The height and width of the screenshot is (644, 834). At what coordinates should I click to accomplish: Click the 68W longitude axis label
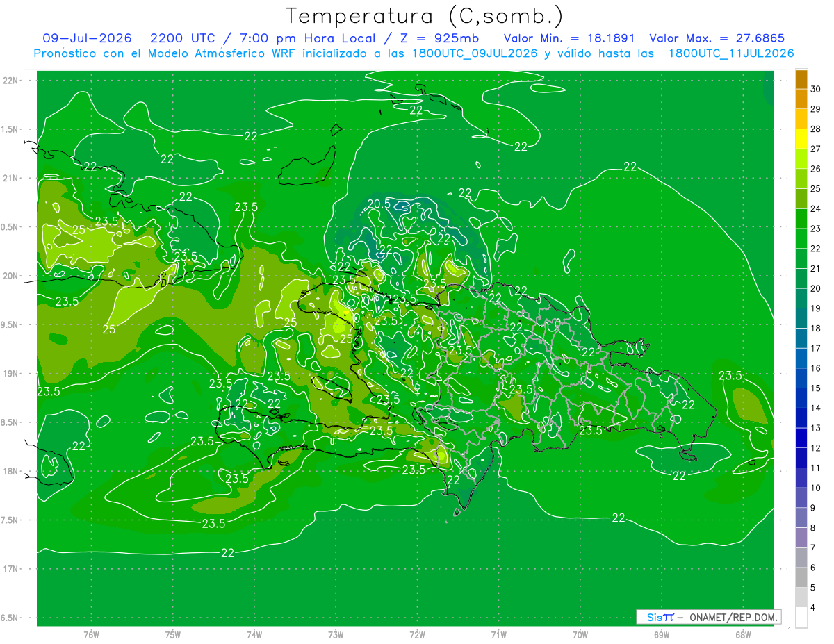click(x=743, y=635)
